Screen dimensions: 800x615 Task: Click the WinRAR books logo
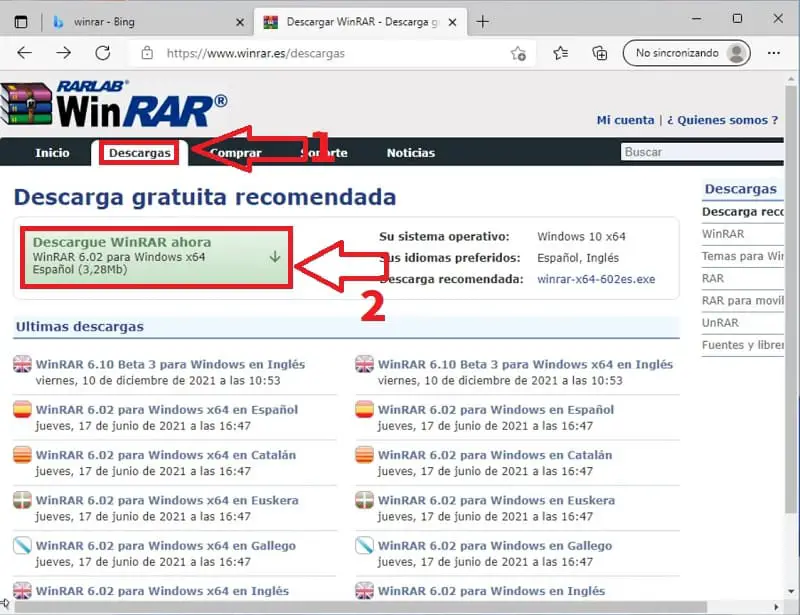point(27,104)
